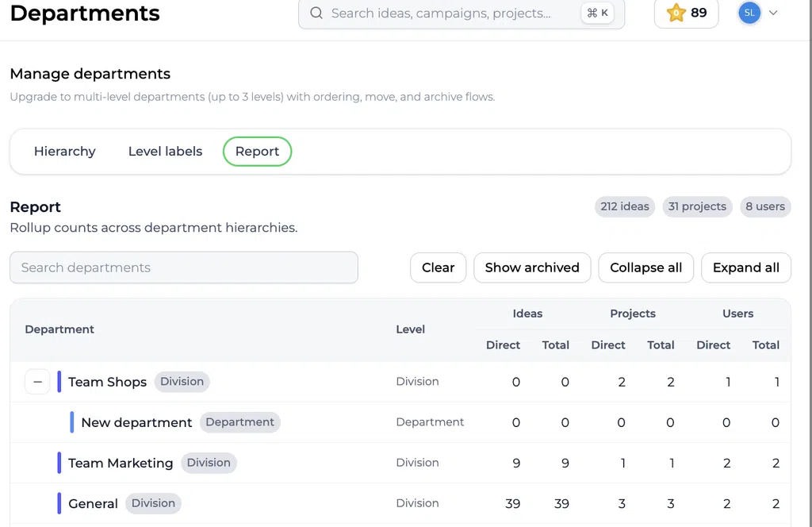The image size is (812, 527).
Task: Select the General division row
Action: click(400, 504)
